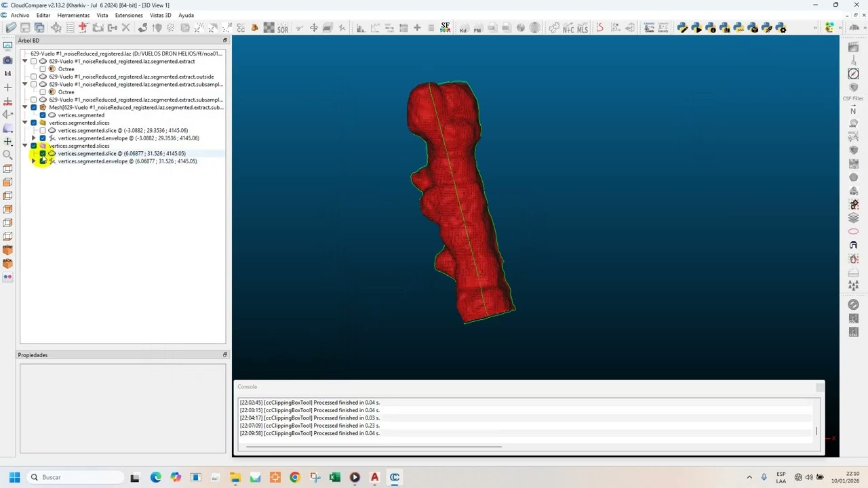Click the checkerboard pattern toolbar icon
The height and width of the screenshot is (488, 868).
(x=269, y=28)
